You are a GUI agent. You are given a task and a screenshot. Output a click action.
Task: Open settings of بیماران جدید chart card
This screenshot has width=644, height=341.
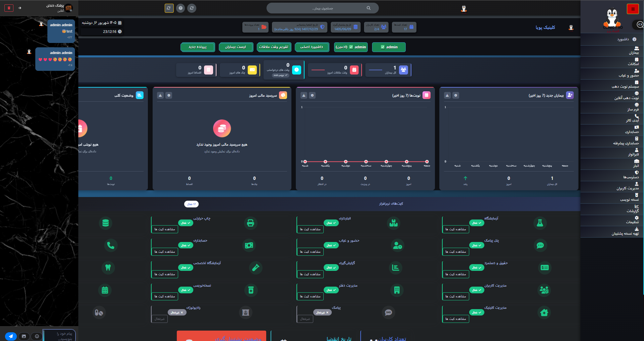(x=456, y=95)
